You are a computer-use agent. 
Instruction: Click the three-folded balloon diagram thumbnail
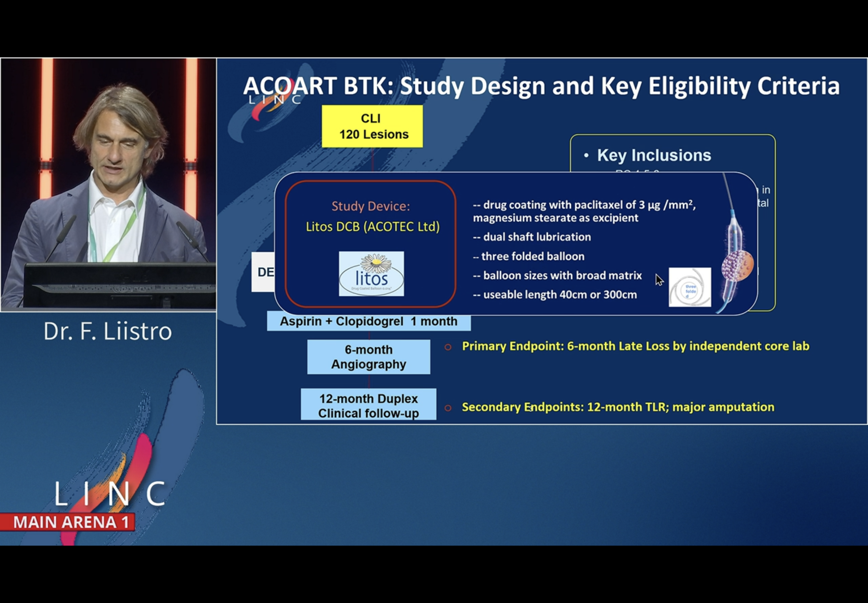(690, 287)
